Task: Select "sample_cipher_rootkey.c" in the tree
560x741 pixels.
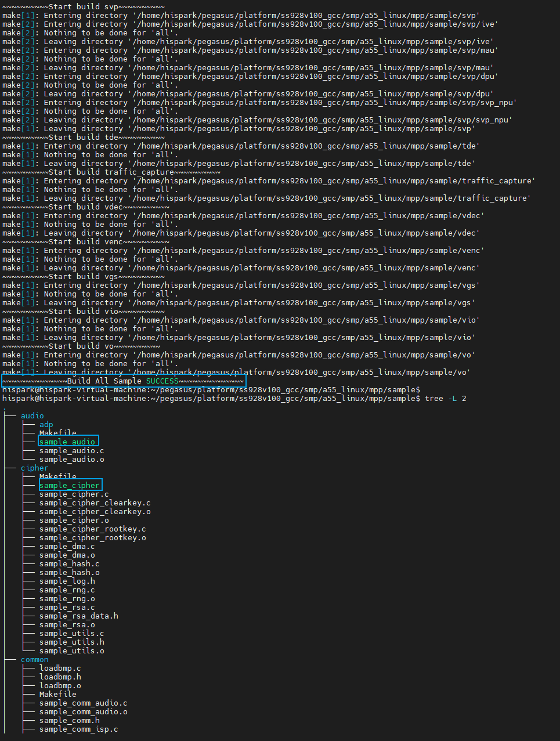Action: (x=93, y=529)
